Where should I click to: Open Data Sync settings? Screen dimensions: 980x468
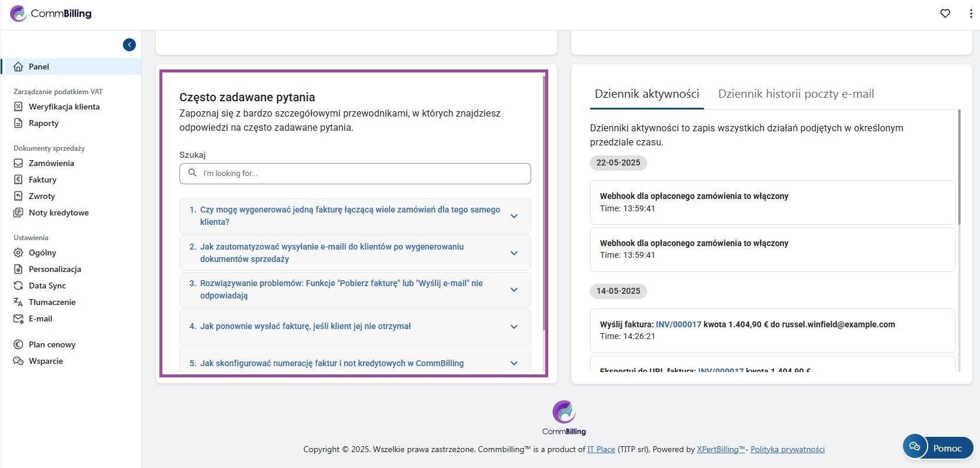(x=47, y=286)
